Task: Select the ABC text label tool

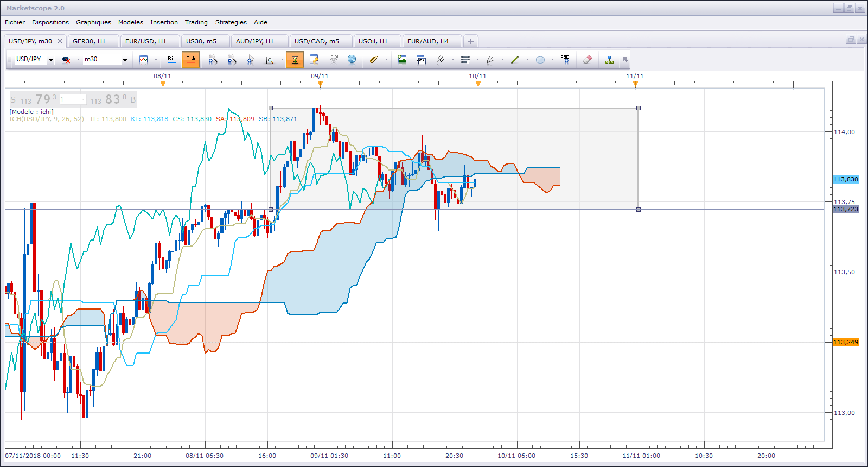Action: point(565,60)
